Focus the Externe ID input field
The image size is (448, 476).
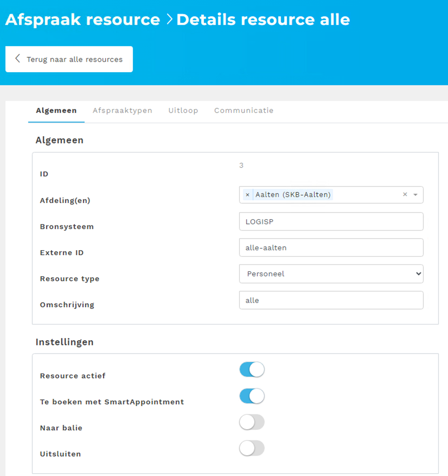331,247
